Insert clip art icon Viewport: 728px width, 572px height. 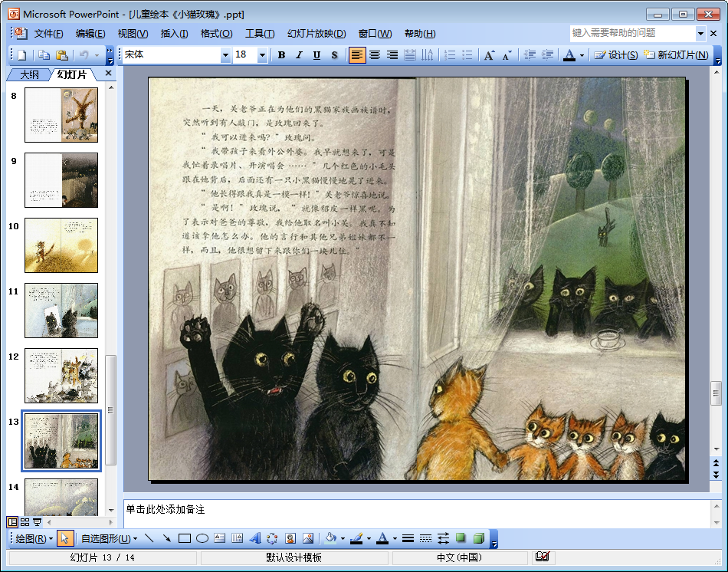pyautogui.click(x=290, y=538)
